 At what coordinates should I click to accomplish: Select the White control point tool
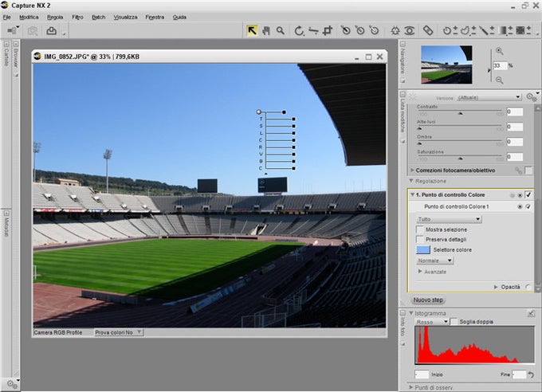click(375, 31)
